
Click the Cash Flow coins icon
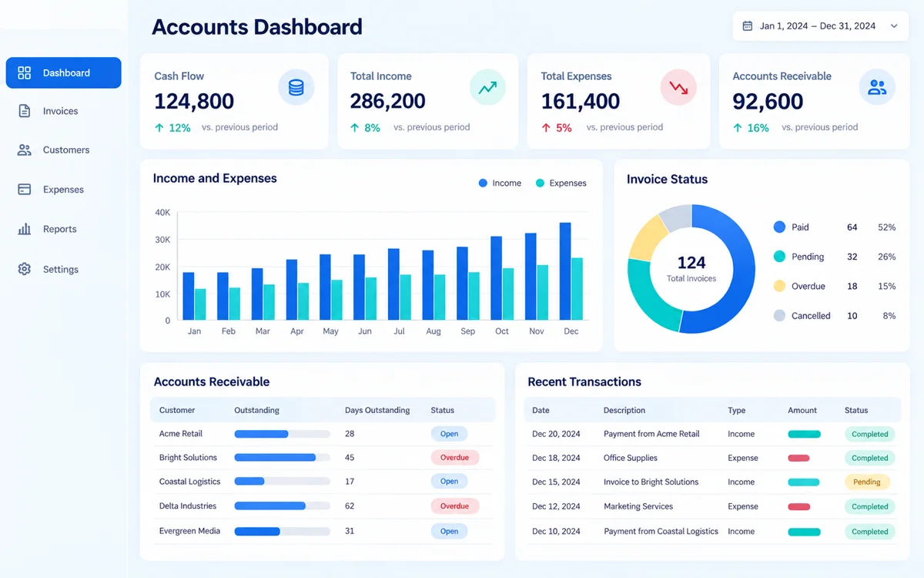click(296, 87)
